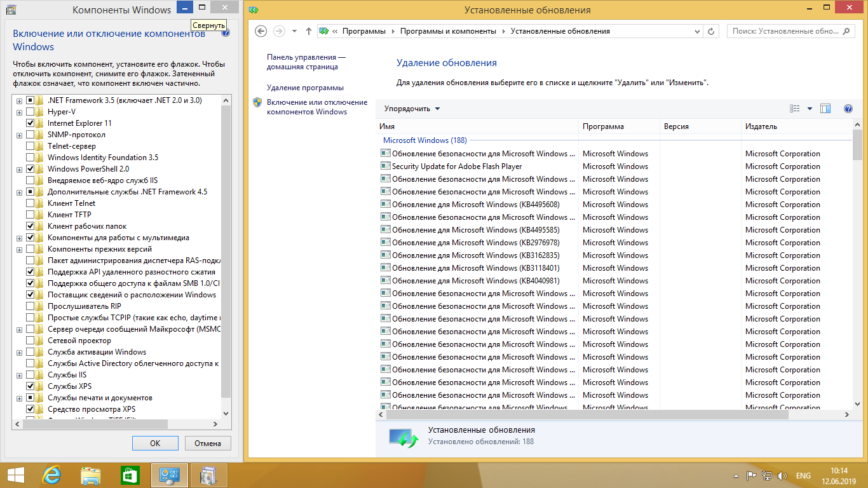Collapse the Microsoft Windows (188) group

coord(424,140)
